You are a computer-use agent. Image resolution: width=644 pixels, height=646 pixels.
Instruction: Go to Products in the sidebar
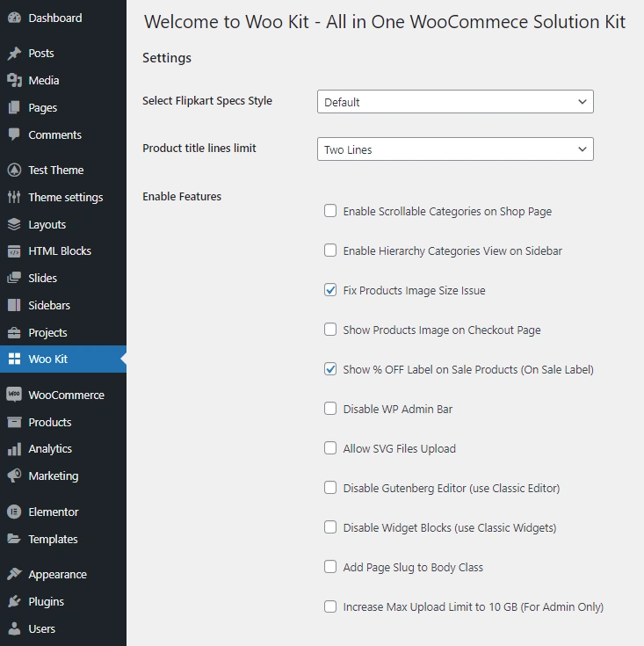click(50, 423)
